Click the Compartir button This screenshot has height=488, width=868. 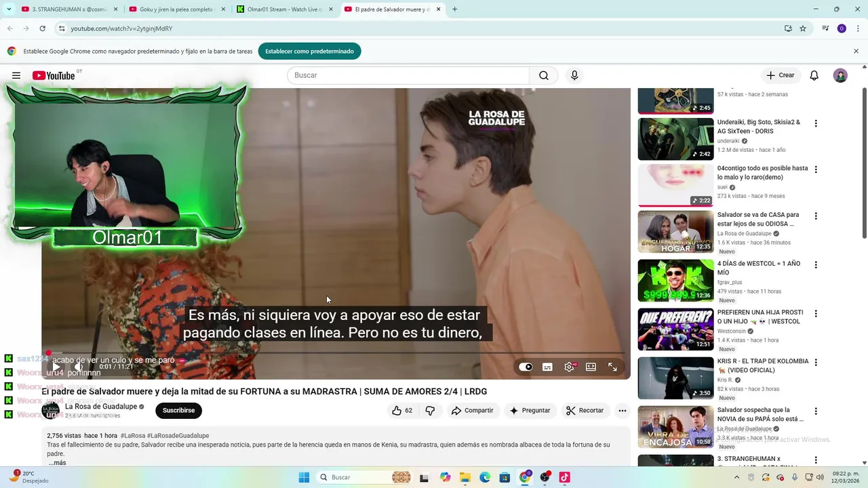[x=473, y=410]
